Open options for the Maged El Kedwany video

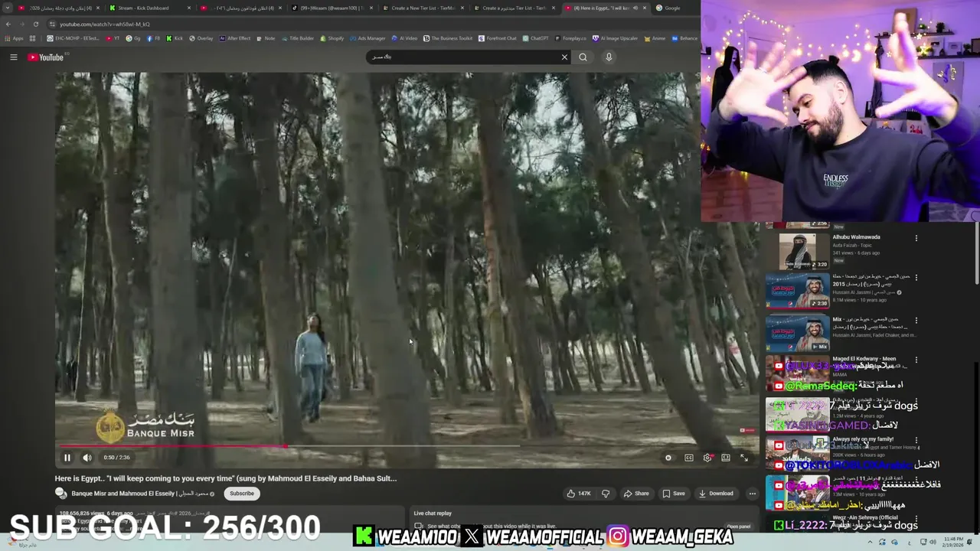pos(916,360)
